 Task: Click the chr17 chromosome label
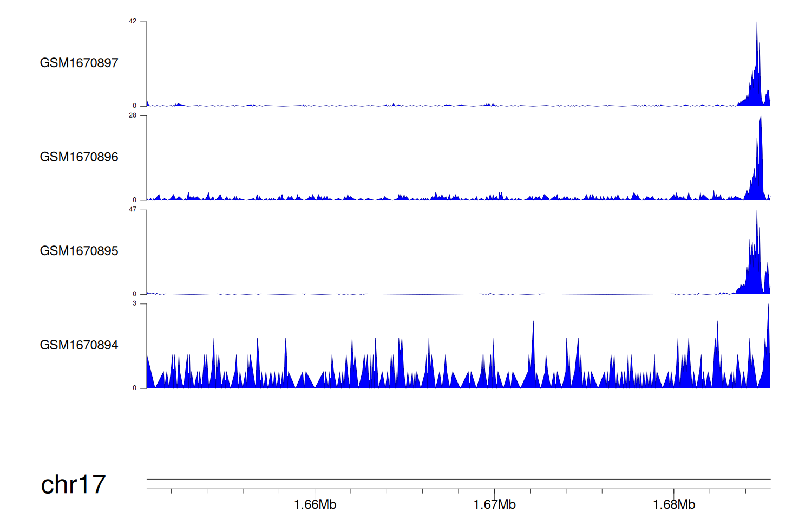point(73,484)
